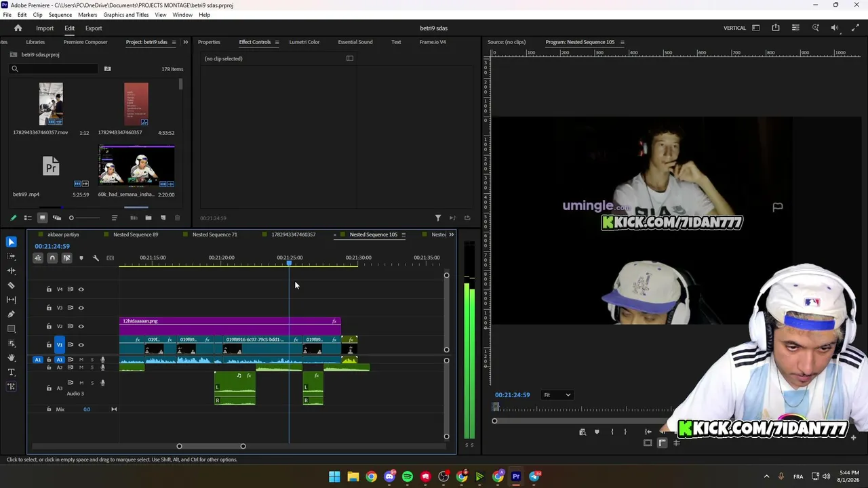Mute audio track A1
Viewport: 868px width, 488px height.
[81, 360]
